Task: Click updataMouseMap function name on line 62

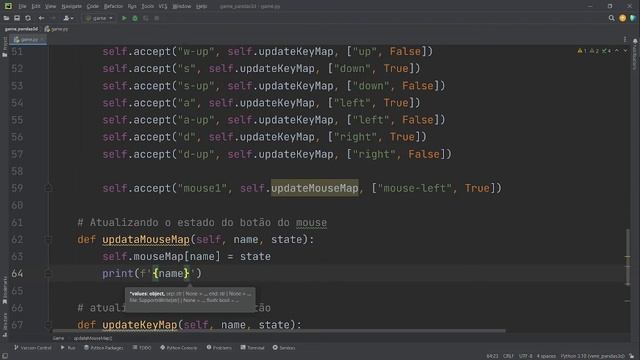Action: click(x=146, y=240)
